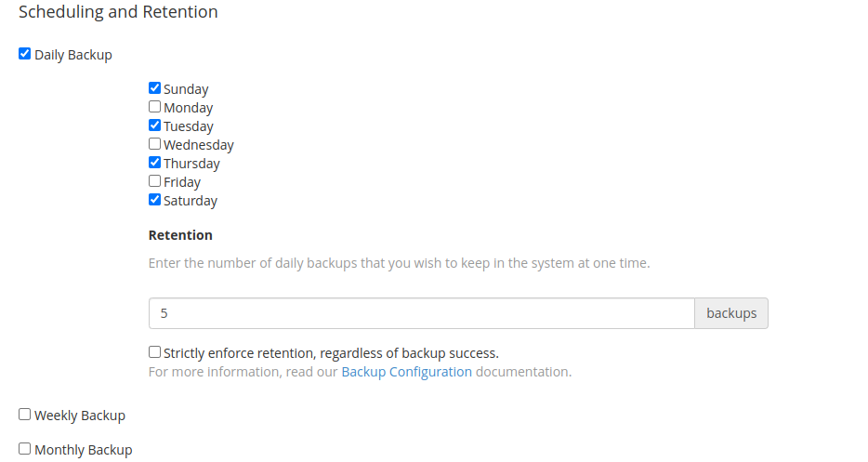The width and height of the screenshot is (868, 462).
Task: Deselect the Thursday checkbox
Action: 155,163
